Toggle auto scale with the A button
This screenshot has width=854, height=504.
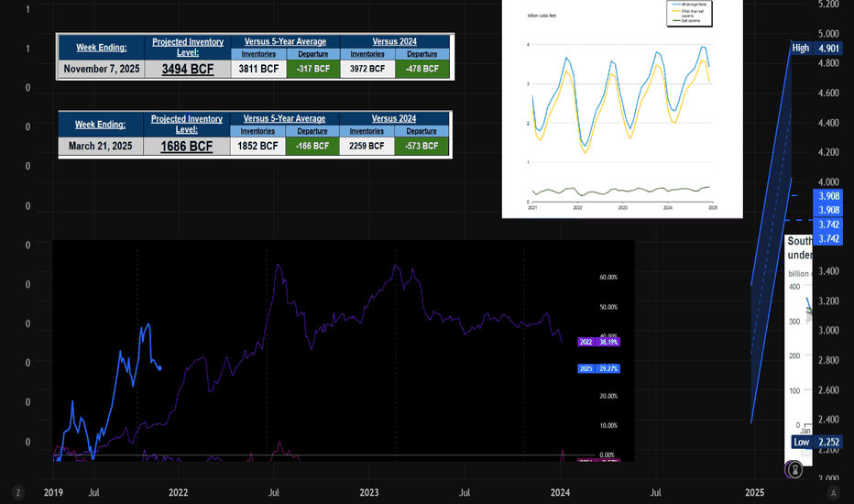tap(833, 493)
